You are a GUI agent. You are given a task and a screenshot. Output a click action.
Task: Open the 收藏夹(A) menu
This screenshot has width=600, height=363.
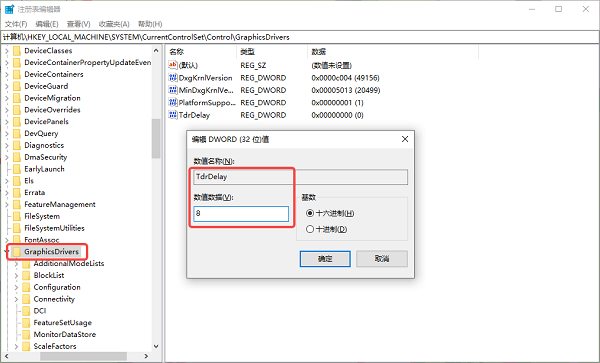114,24
